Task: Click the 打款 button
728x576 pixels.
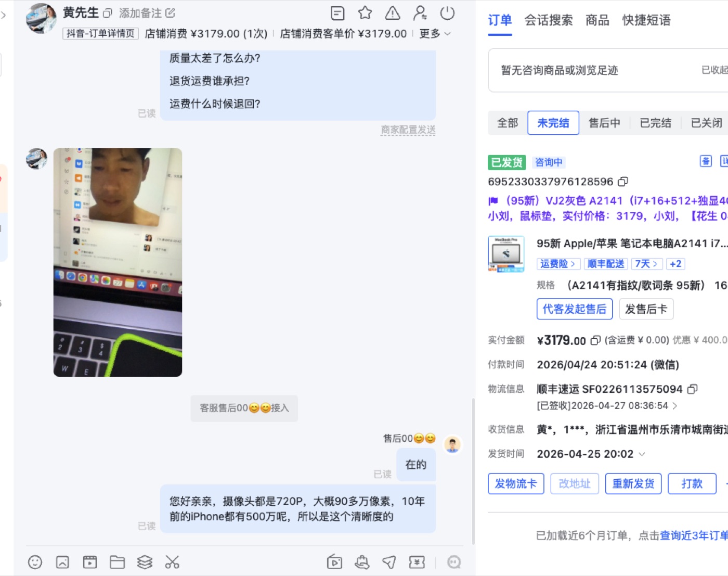Action: pyautogui.click(x=692, y=484)
